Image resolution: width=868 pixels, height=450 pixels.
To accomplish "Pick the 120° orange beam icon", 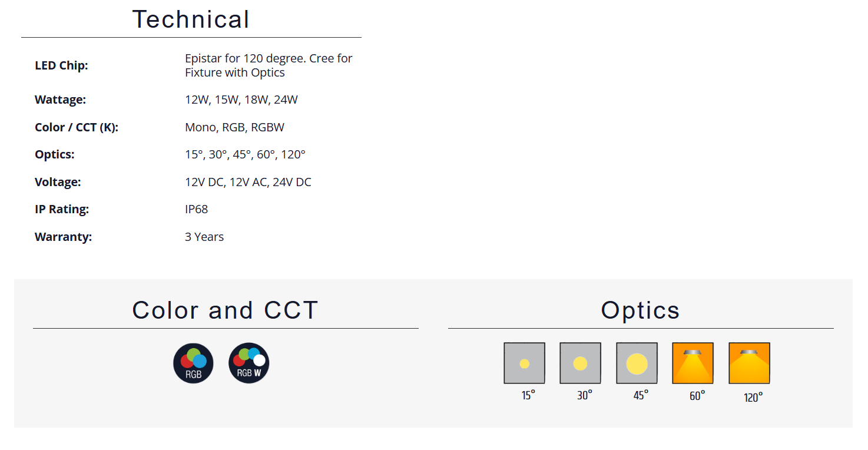I will [749, 363].
